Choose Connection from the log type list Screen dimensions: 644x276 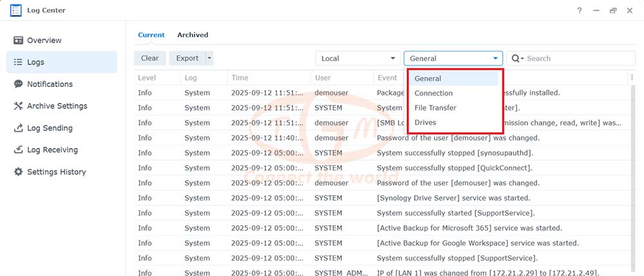point(433,93)
